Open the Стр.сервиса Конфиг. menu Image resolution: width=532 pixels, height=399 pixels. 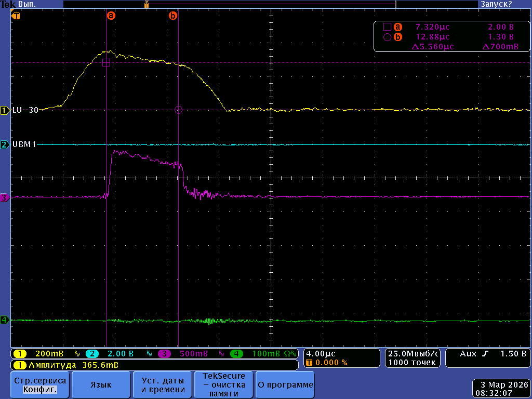point(41,385)
